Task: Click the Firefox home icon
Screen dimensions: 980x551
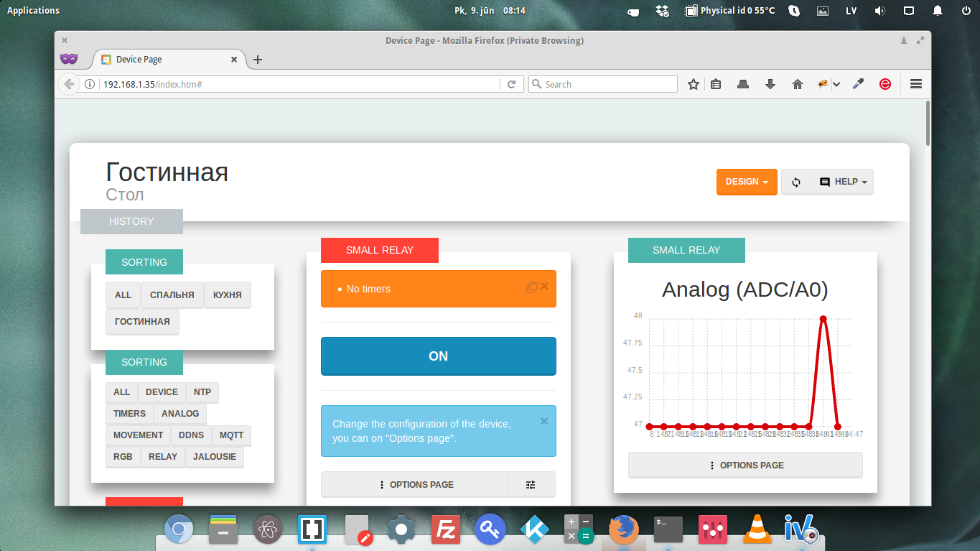Action: click(797, 84)
